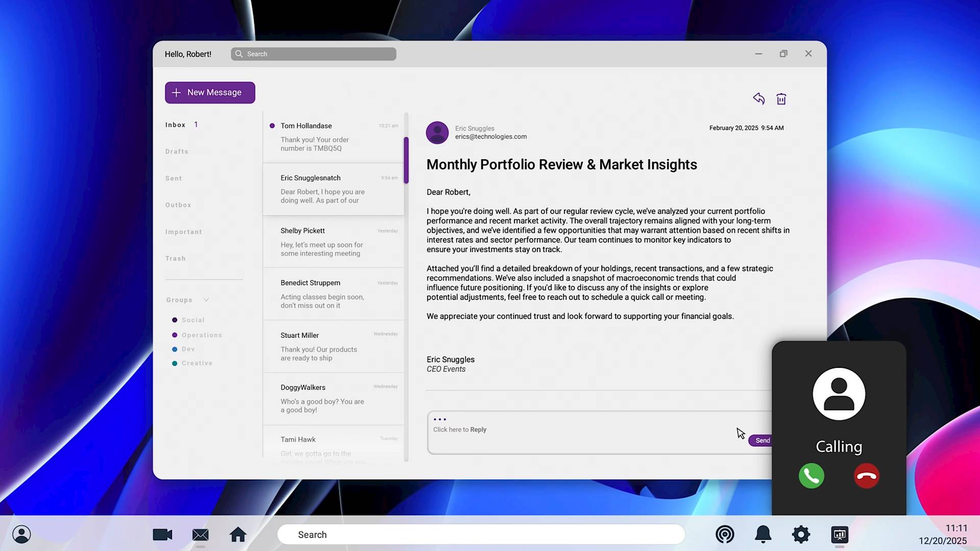This screenshot has width=980, height=551.
Task: Click the taskbar Search field
Action: pyautogui.click(x=481, y=534)
